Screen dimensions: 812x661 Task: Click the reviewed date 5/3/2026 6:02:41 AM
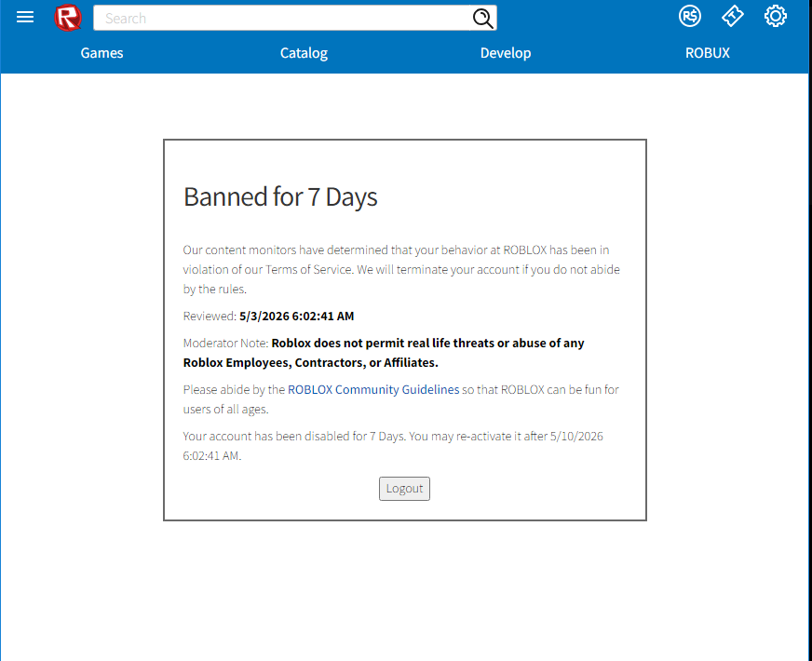click(297, 317)
